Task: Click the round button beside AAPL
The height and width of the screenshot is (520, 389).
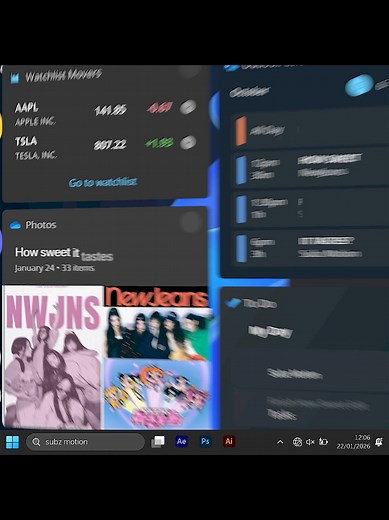Action: 188,107
